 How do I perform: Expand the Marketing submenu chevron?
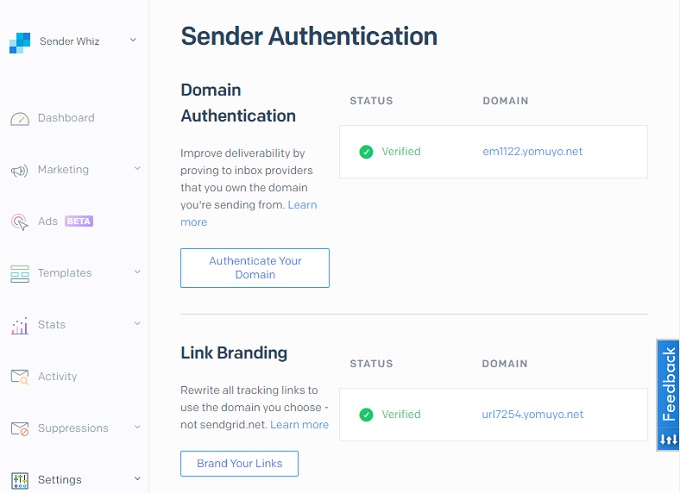pos(137,168)
